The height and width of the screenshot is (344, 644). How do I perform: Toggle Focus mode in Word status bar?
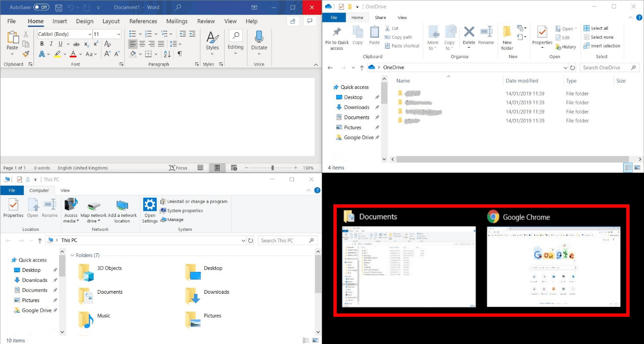(x=179, y=168)
